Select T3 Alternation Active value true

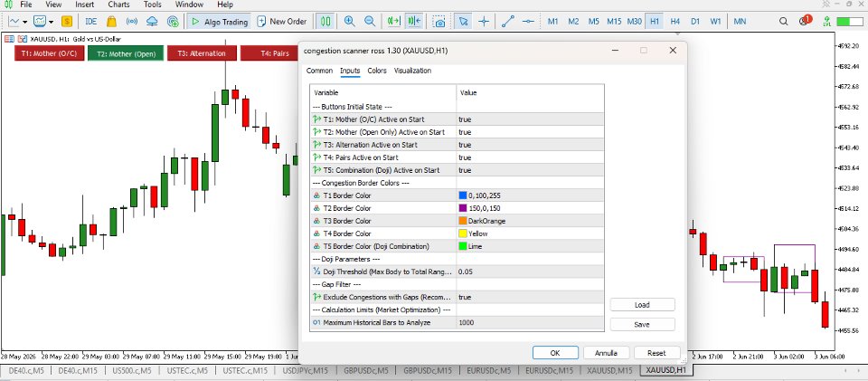click(530, 145)
